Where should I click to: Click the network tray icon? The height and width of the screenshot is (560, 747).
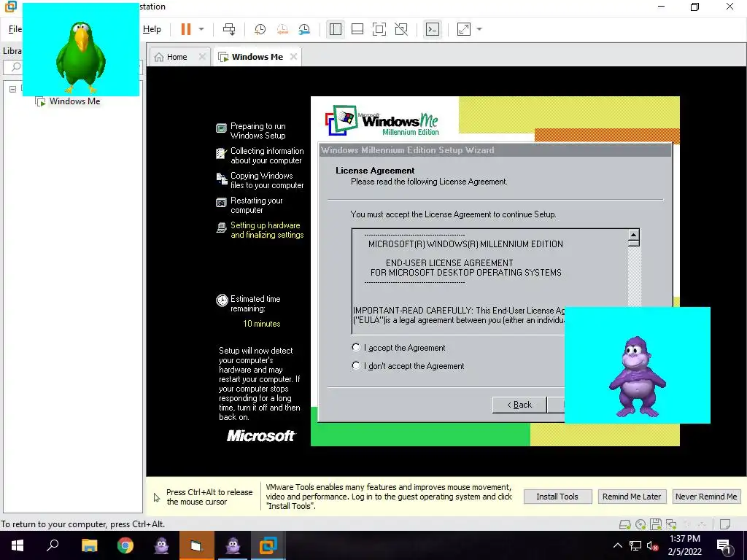[x=635, y=545]
